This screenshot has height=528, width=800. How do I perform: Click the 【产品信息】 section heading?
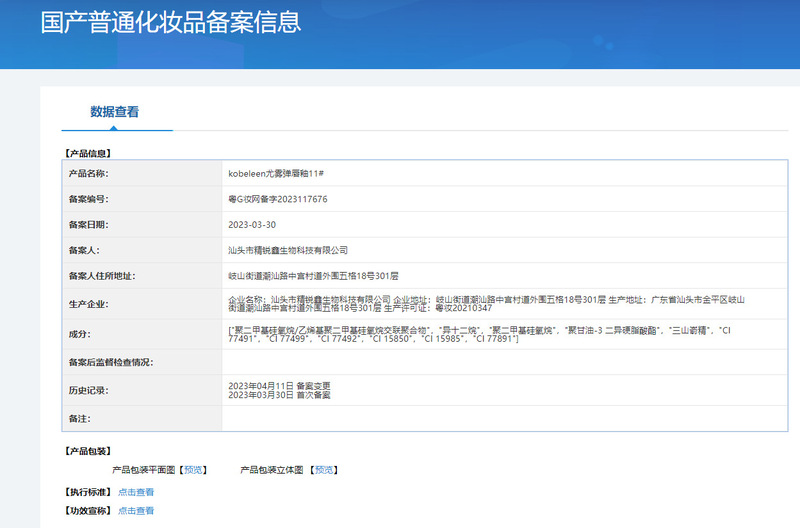87,153
